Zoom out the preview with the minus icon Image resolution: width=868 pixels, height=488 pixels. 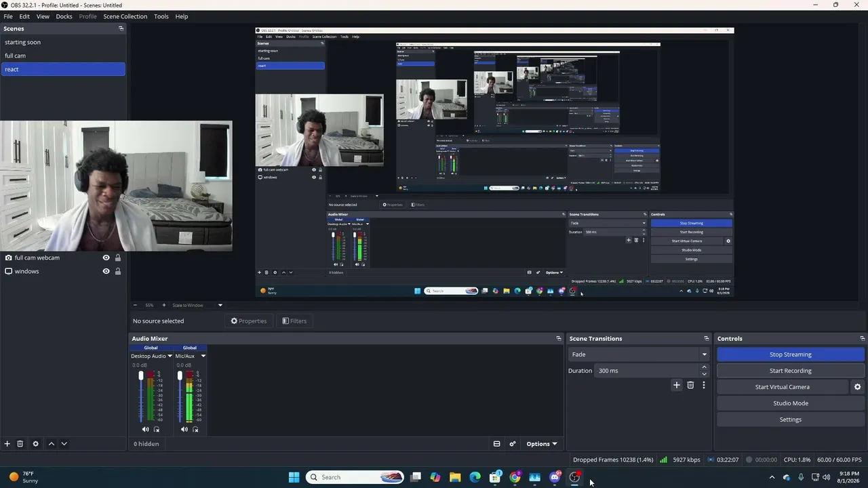coord(135,305)
